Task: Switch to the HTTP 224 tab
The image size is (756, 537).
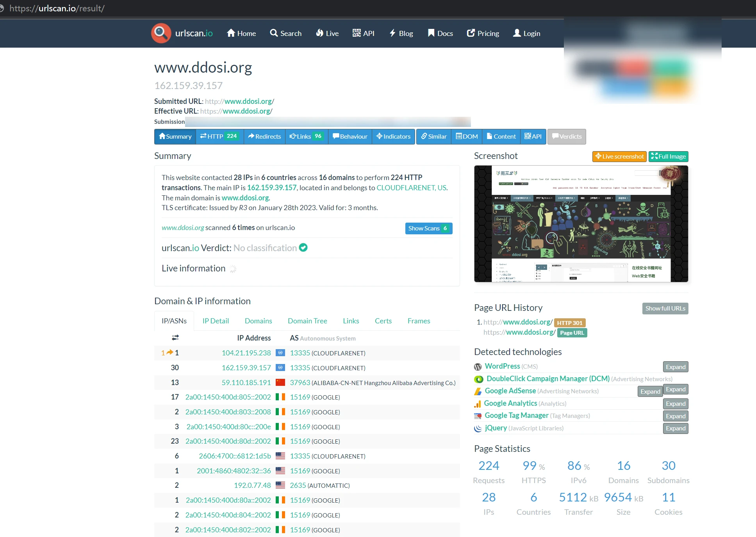Action: pyautogui.click(x=219, y=137)
